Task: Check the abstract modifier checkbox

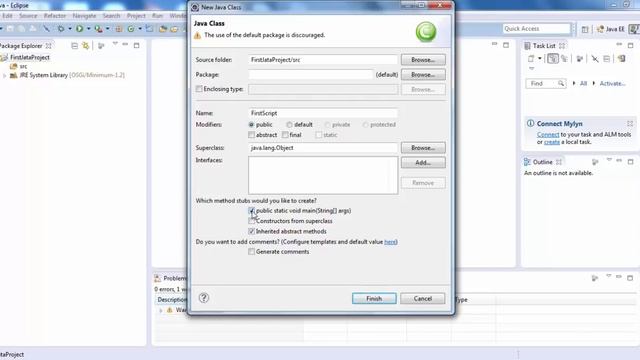Action: point(251,135)
